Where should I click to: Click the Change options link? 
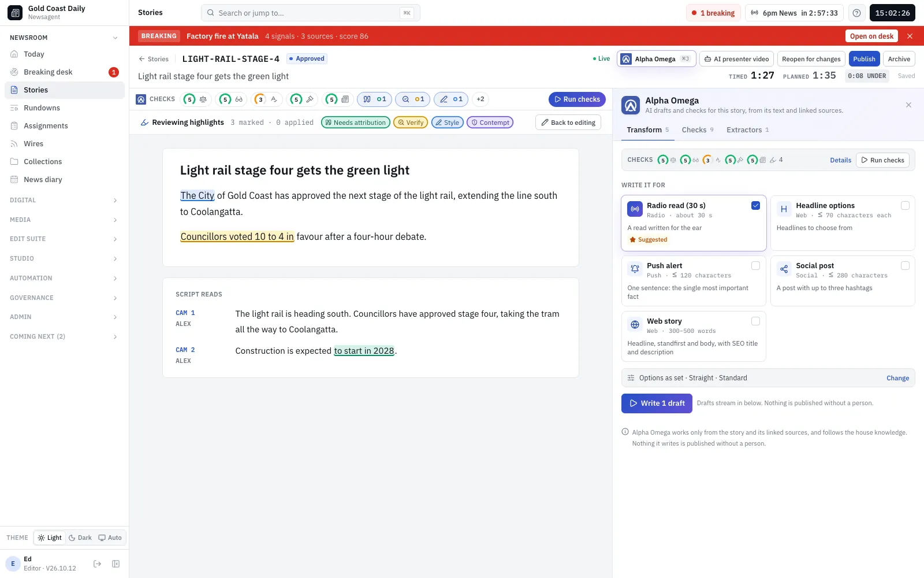pos(897,378)
